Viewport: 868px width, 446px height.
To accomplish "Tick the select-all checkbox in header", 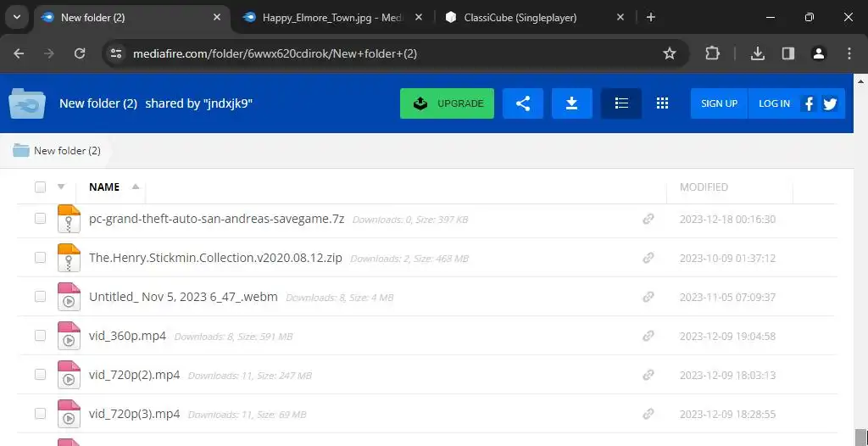I will (40, 187).
